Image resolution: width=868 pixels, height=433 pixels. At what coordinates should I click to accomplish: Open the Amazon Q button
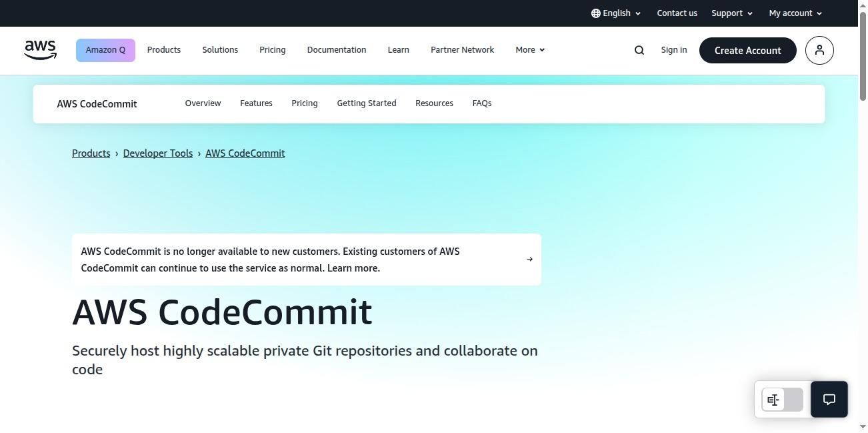[105, 50]
